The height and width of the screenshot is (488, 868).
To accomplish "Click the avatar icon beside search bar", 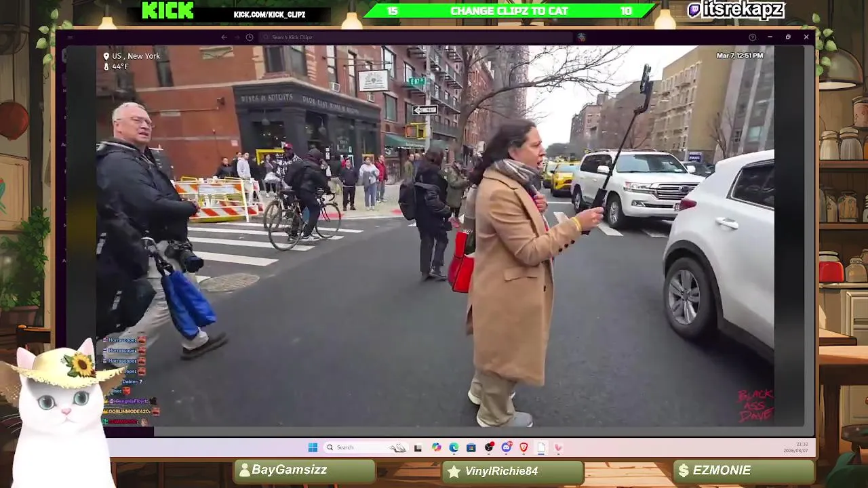I will [x=581, y=37].
